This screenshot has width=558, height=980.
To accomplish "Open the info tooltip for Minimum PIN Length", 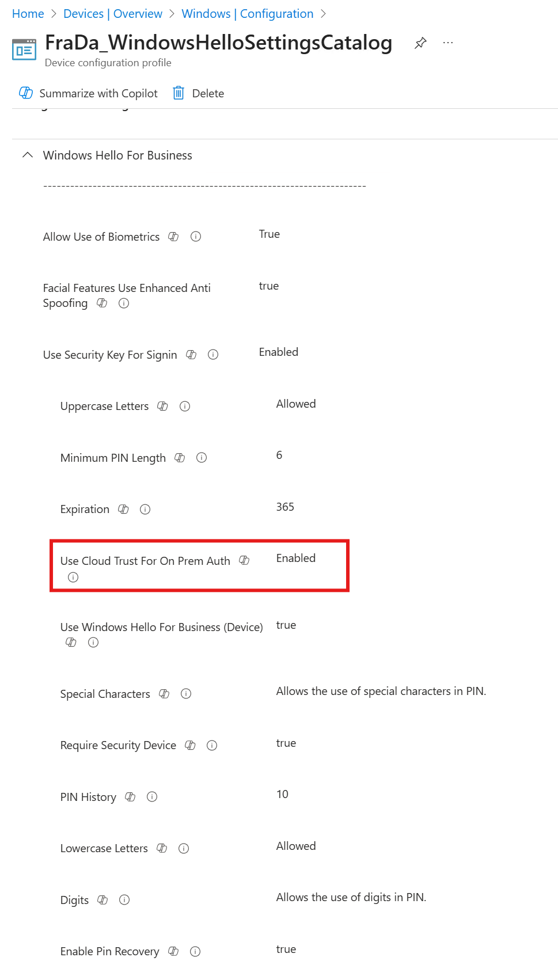I will pyautogui.click(x=202, y=458).
